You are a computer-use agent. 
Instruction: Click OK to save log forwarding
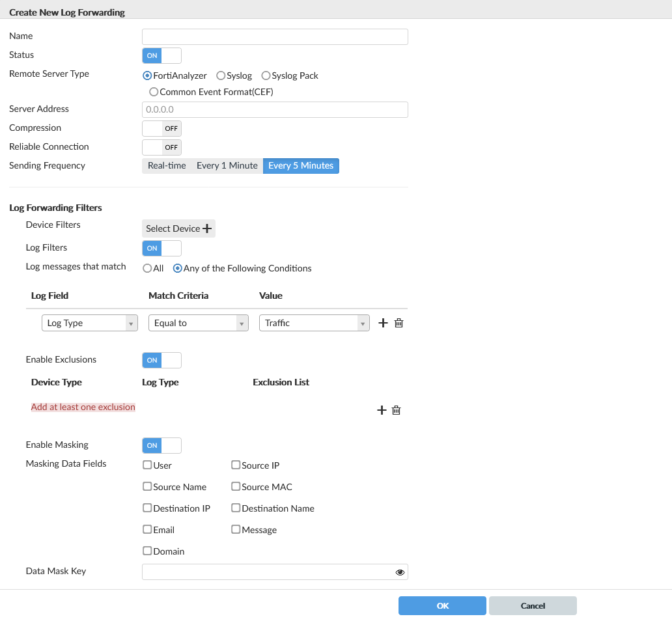442,605
